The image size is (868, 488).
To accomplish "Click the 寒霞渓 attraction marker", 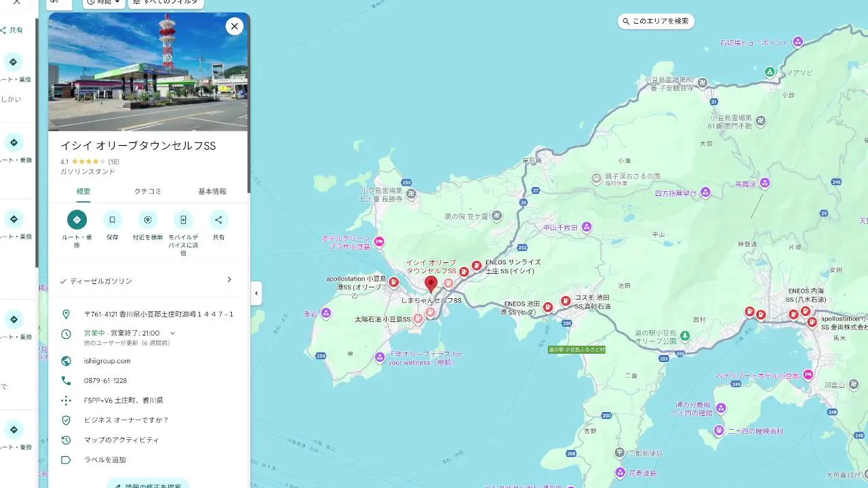I will [x=765, y=183].
